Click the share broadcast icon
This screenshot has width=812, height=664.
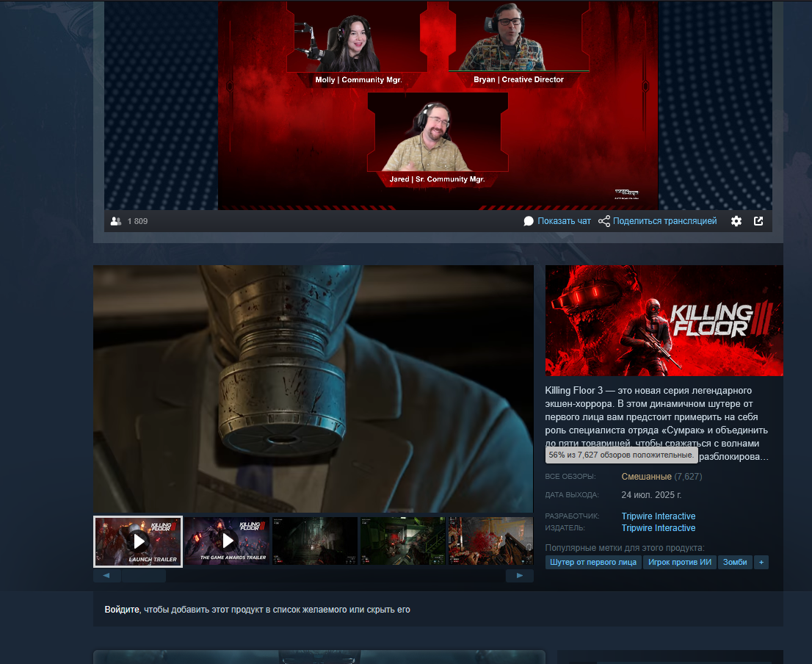(x=603, y=221)
